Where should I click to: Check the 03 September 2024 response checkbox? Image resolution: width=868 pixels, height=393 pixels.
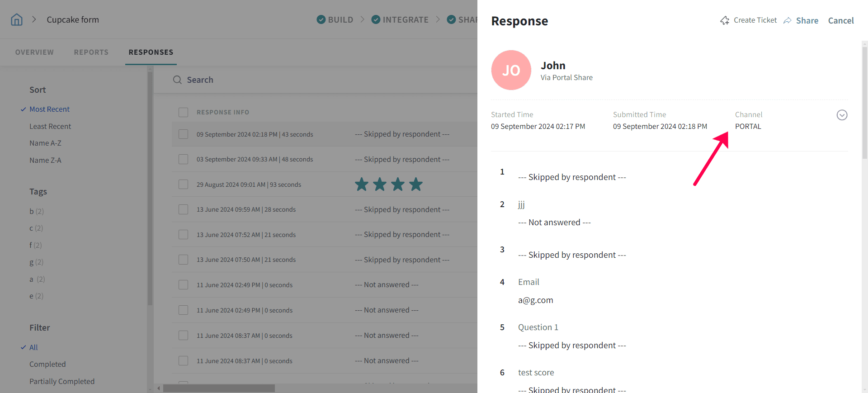pyautogui.click(x=183, y=159)
